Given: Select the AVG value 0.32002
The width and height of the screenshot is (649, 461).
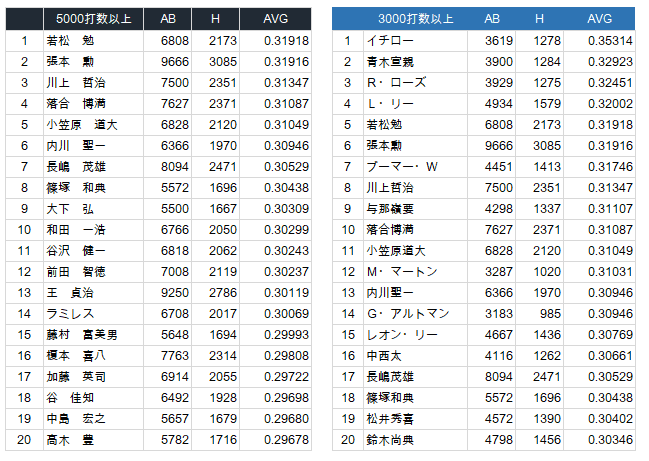Looking at the screenshot, I should (610, 104).
